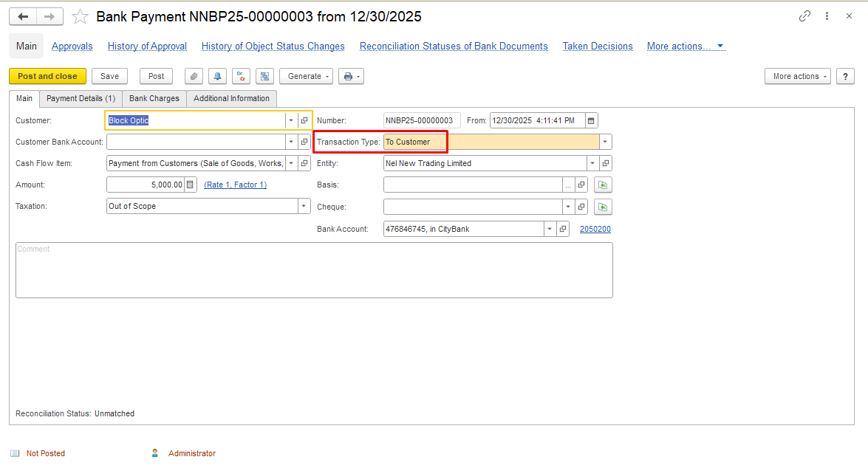Expand the Customer Bank Account dropdown
This screenshot has width=868, height=468.
pos(291,142)
